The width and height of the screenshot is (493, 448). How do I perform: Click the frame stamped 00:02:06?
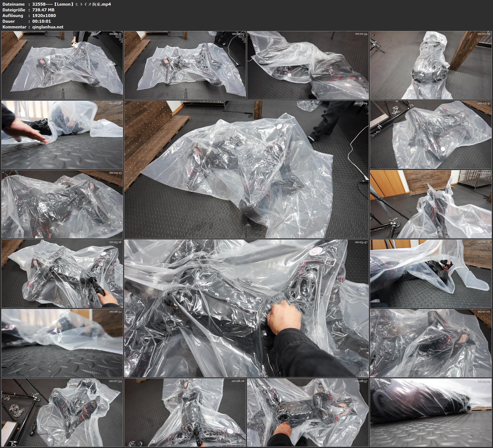(431, 65)
